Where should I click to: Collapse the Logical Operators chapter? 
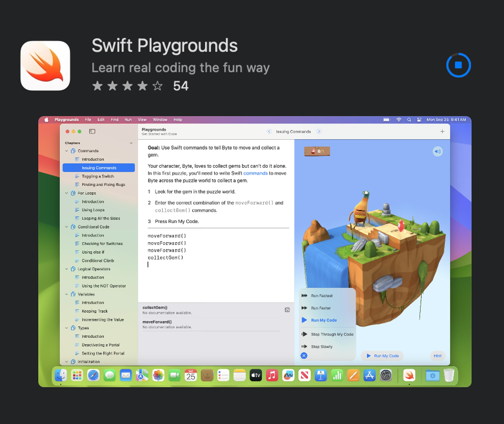(67, 269)
